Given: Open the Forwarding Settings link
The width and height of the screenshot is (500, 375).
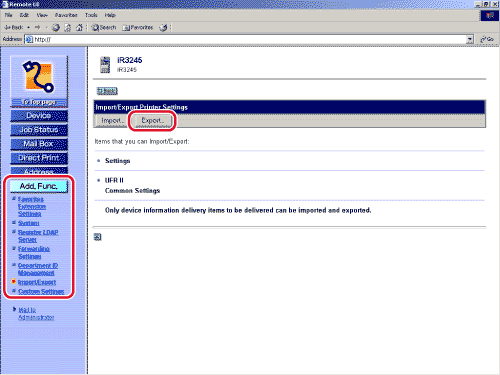Looking at the screenshot, I should (x=34, y=252).
